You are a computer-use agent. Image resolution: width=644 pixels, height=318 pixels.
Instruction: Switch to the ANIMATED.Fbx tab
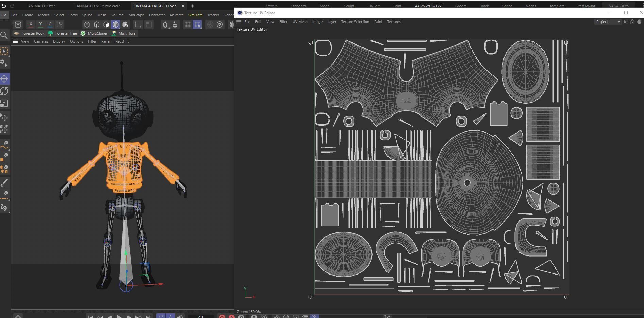click(42, 6)
